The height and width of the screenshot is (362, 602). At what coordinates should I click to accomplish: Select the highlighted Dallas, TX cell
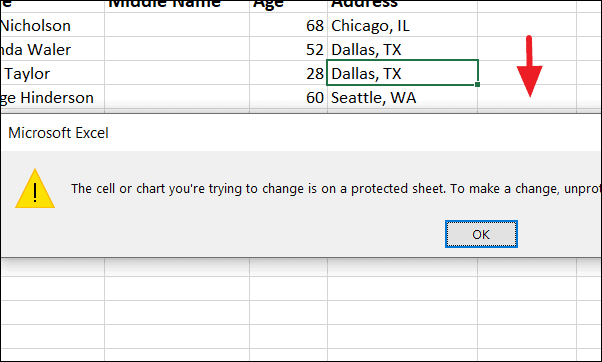(402, 73)
